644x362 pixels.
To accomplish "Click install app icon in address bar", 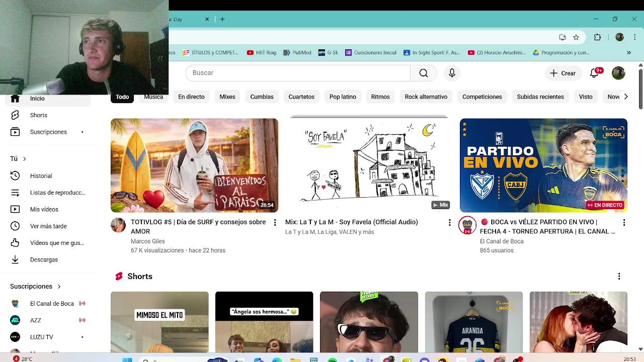I will pos(562,37).
